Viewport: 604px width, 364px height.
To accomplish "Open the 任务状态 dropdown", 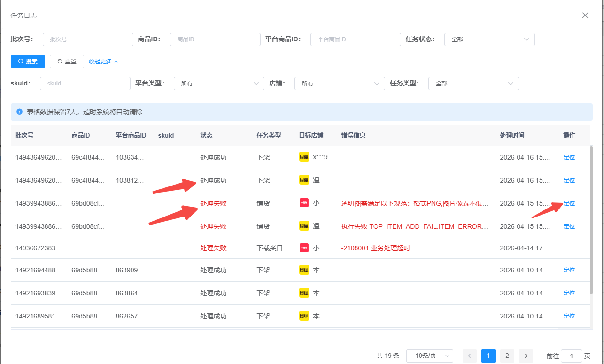I will pos(489,39).
